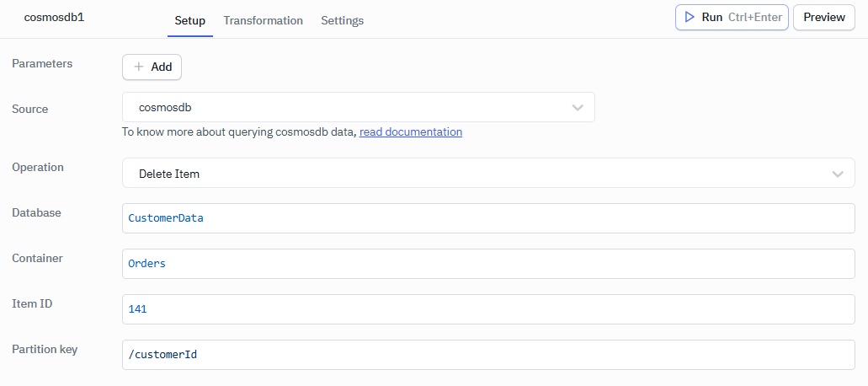Click the Ctrl+Enter shortcut hint text
The width and height of the screenshot is (868, 386).
pyautogui.click(x=755, y=17)
